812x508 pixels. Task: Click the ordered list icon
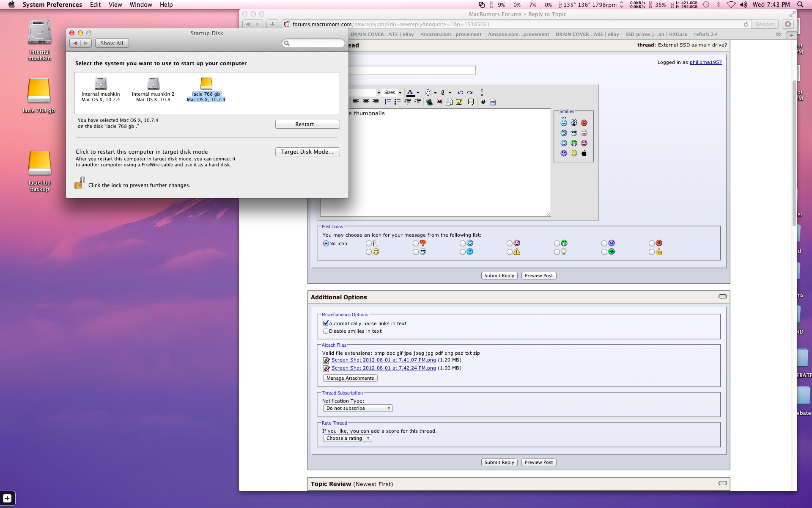[x=387, y=102]
